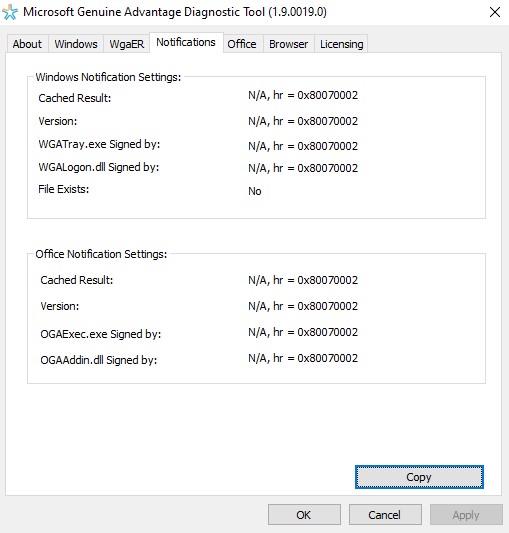Select the WGALogon.dll Signed by label
Viewport: 509px width, 533px height.
(x=99, y=167)
